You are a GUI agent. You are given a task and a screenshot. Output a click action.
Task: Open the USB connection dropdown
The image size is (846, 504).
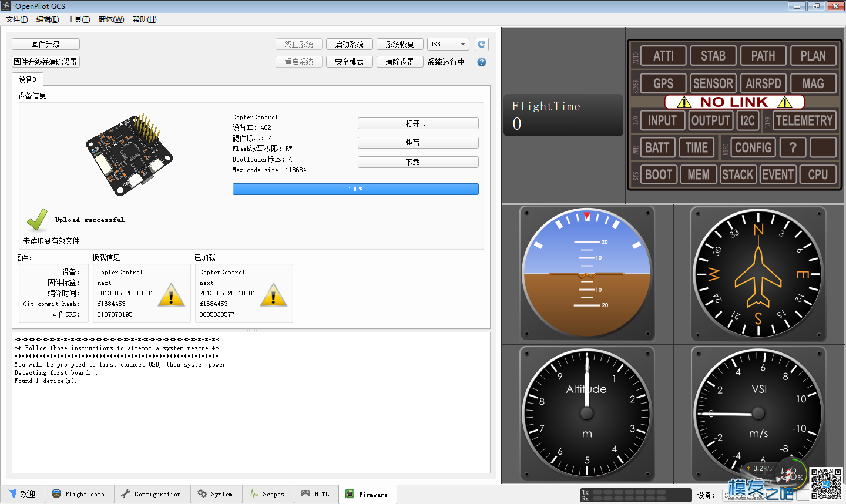pos(448,44)
